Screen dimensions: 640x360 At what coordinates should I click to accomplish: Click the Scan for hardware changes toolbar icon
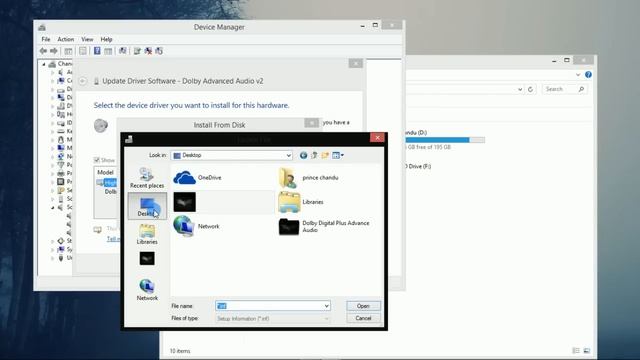point(122,51)
